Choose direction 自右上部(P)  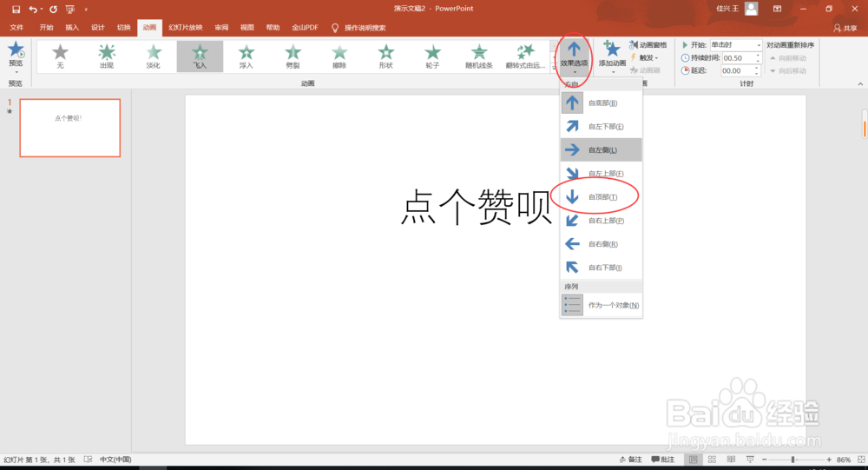point(602,220)
